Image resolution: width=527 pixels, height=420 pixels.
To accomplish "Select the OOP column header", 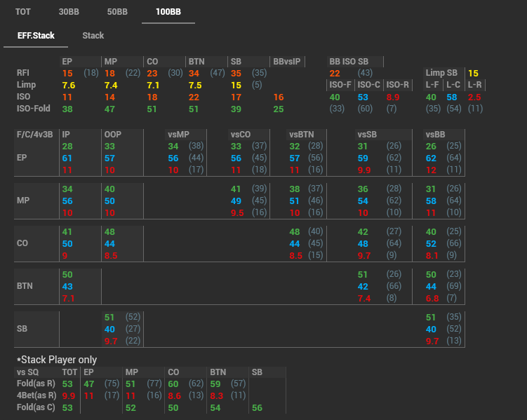I will coord(112,134).
